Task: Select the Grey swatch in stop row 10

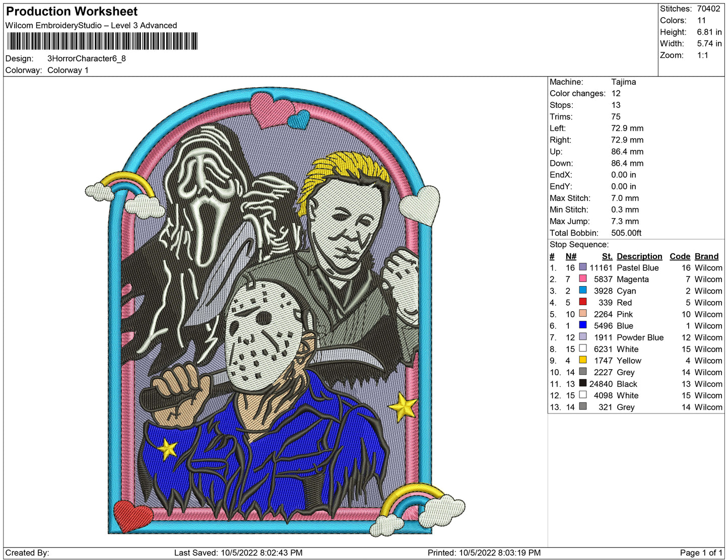Action: pyautogui.click(x=583, y=371)
